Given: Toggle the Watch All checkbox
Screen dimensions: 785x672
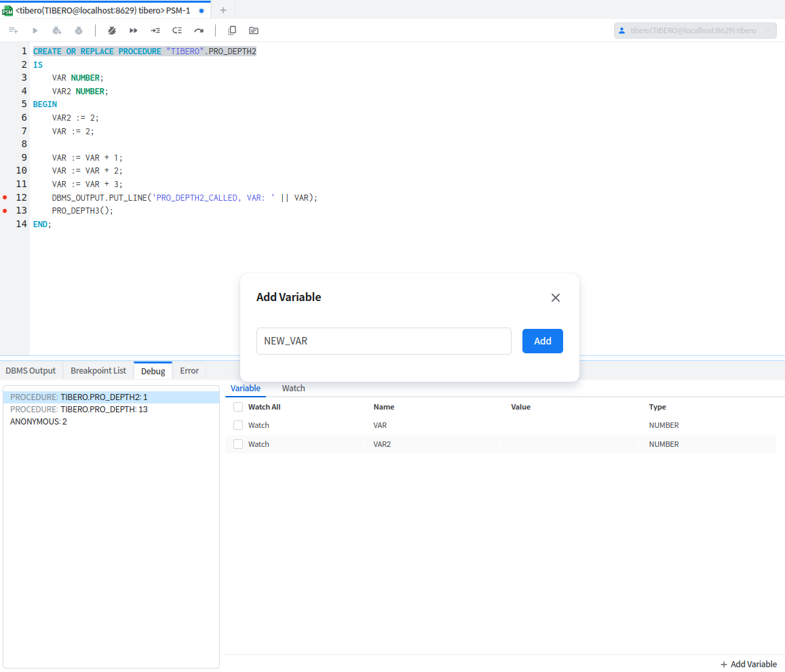Looking at the screenshot, I should (238, 407).
